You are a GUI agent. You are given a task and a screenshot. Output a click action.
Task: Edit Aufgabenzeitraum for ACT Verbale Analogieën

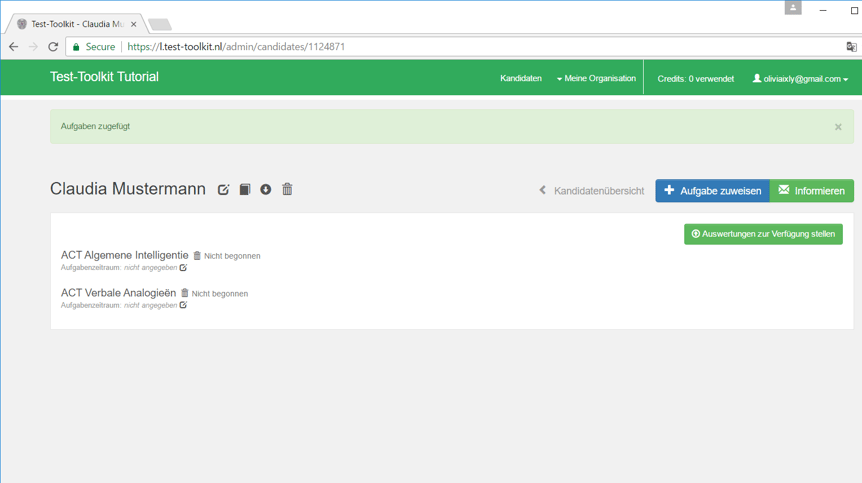(183, 305)
